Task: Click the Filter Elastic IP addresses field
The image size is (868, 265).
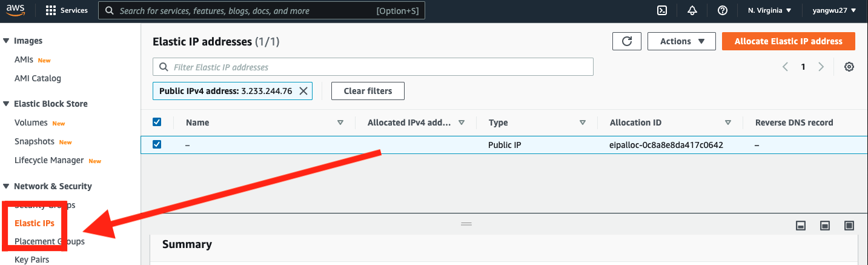Action: (x=373, y=67)
